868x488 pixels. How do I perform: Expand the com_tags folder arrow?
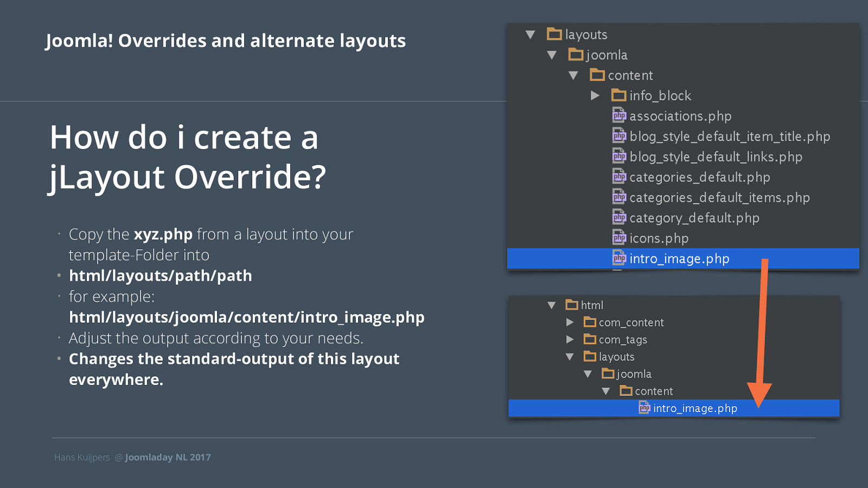(570, 339)
